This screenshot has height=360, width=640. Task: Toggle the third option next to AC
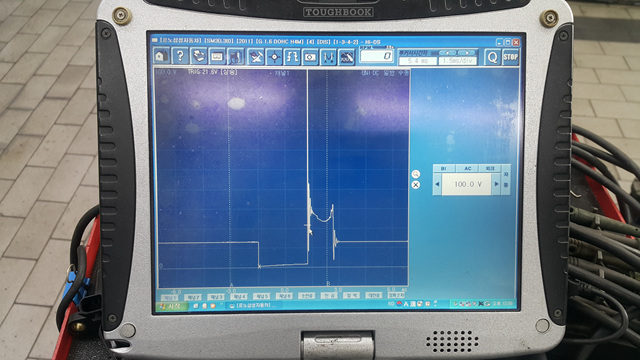(490, 168)
